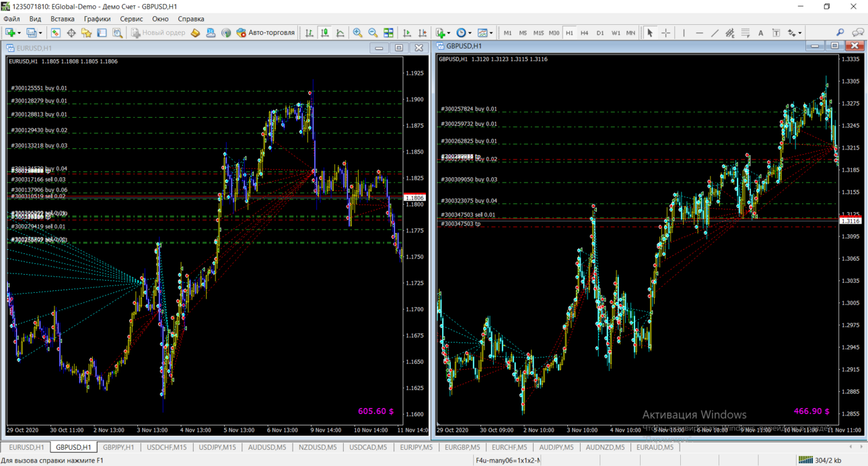Screen dimensions: 868x466
Task: Select the D1 timeframe
Action: pyautogui.click(x=600, y=32)
